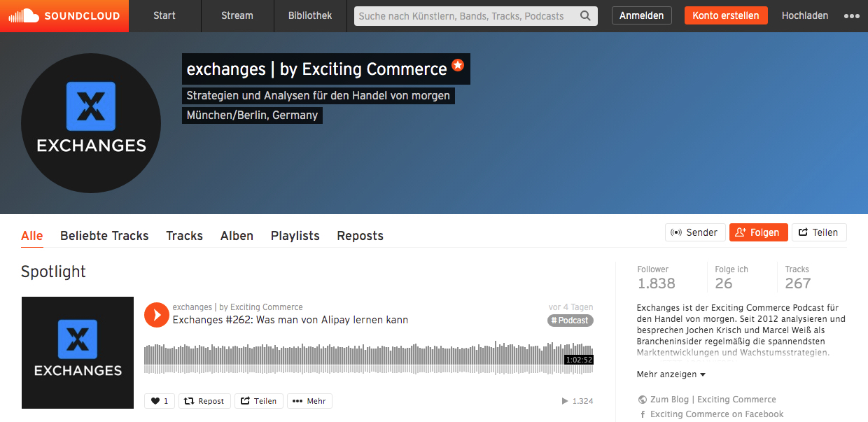Open the track Mehr options menu
The width and height of the screenshot is (868, 422).
pyautogui.click(x=309, y=401)
